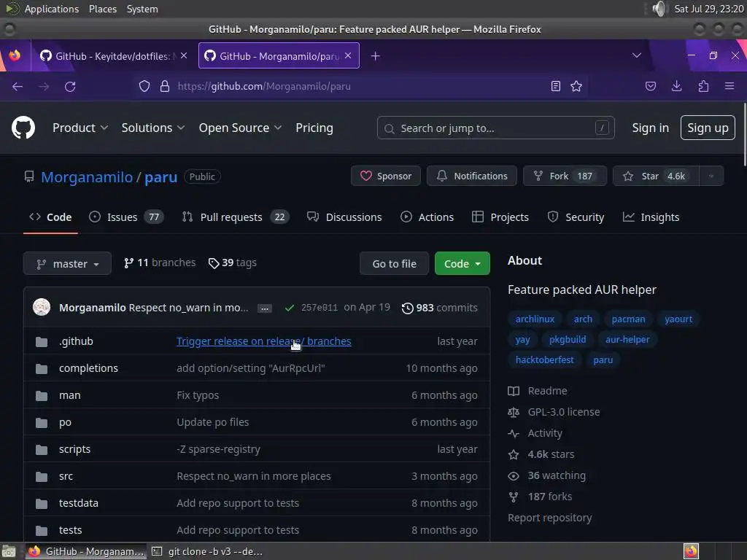Screen dimensions: 747x560
Task: Click the Firefox tray icon in the bottom panel
Action: [691, 551]
